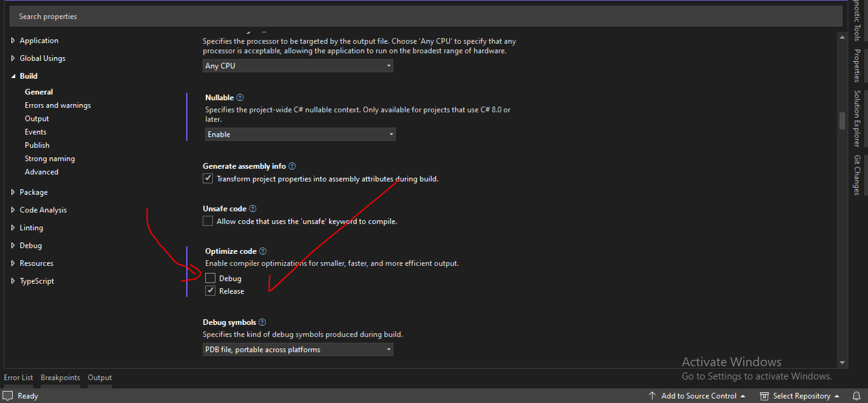Open the Output build settings page
868x403 pixels.
(37, 119)
